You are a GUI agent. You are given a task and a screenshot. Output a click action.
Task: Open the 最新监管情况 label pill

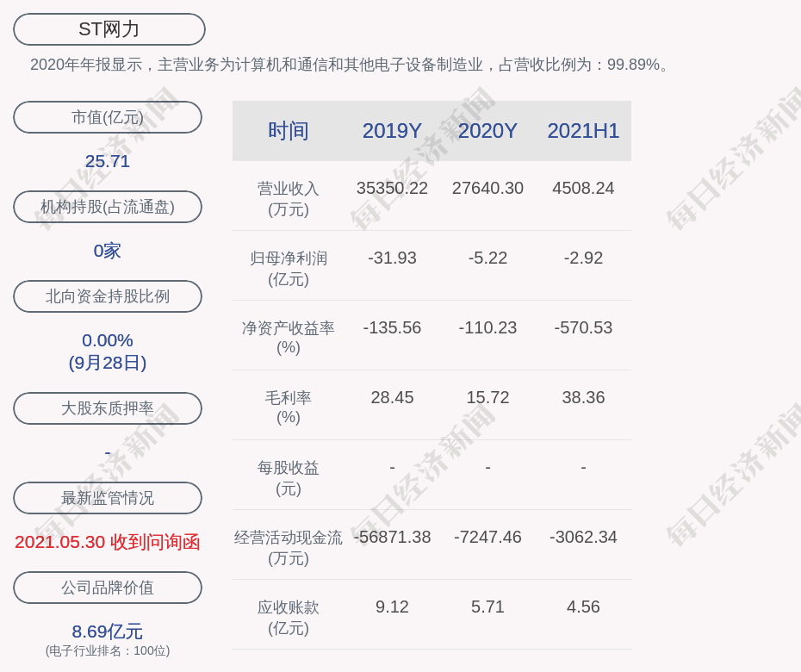[x=108, y=498]
